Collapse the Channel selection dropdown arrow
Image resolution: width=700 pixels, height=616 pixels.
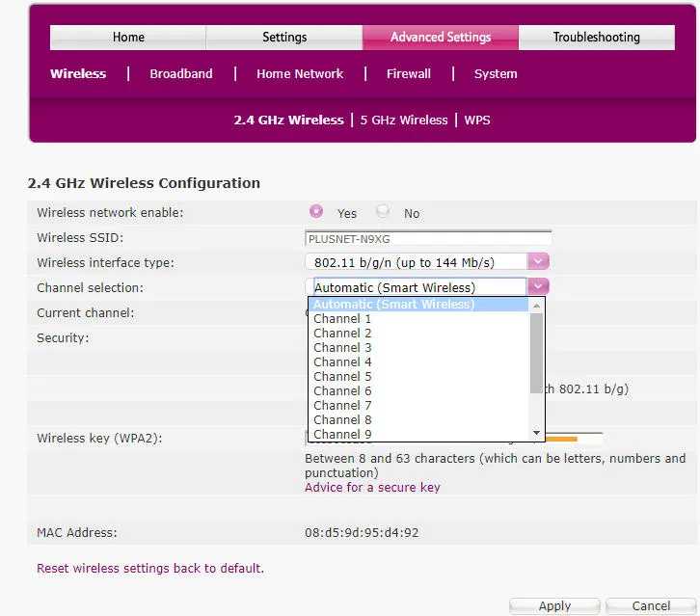(x=538, y=286)
